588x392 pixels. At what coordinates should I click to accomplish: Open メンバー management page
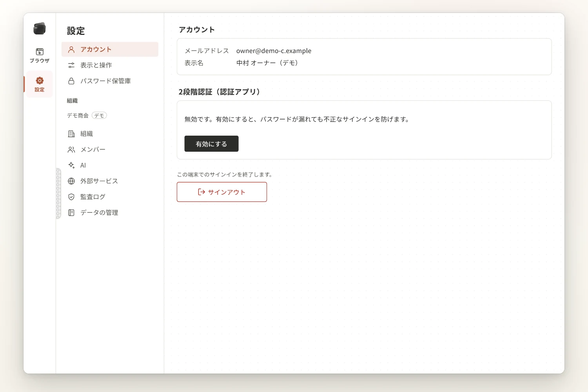click(110, 149)
